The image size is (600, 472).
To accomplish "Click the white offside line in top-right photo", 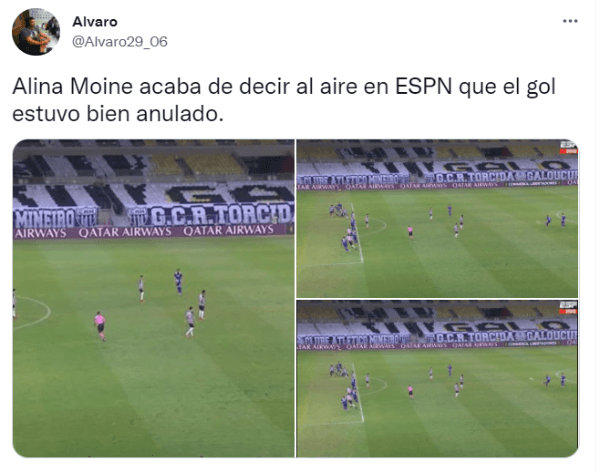I will pyautogui.click(x=357, y=233).
